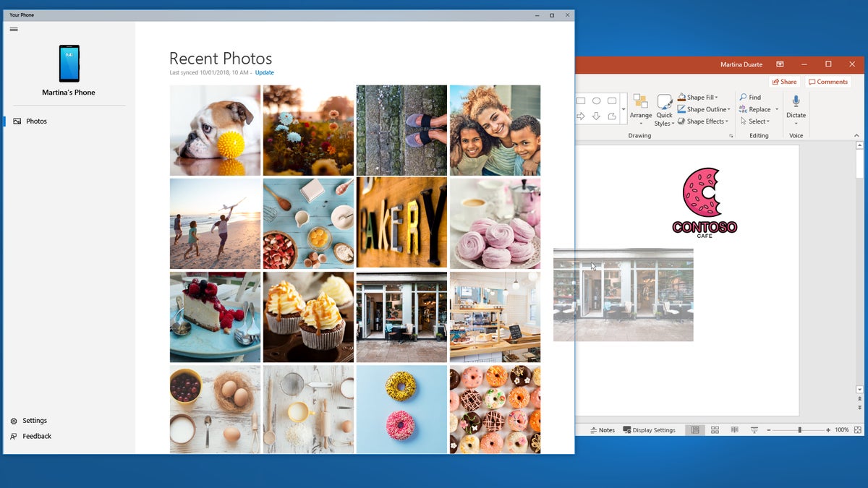Select Photos in the Your Phone sidebar

pos(36,121)
